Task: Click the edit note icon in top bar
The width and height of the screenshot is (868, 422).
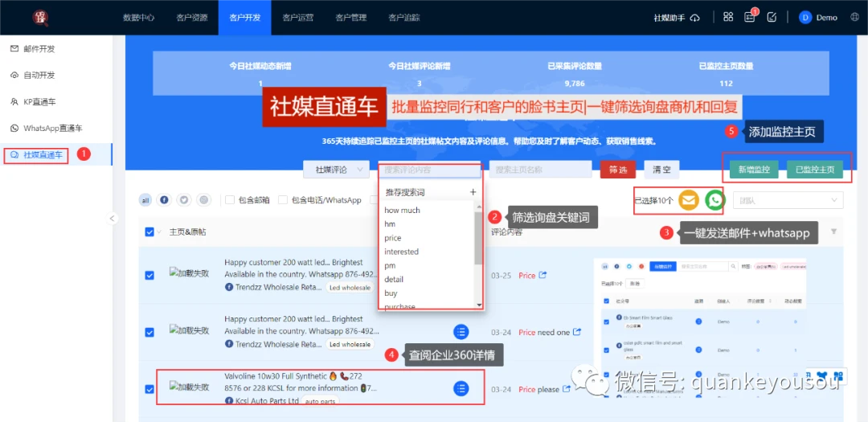Action: pyautogui.click(x=772, y=17)
